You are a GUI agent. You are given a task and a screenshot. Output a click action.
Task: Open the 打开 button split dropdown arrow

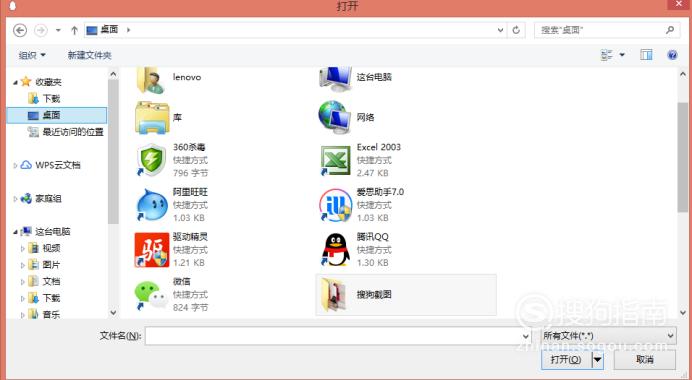click(598, 360)
